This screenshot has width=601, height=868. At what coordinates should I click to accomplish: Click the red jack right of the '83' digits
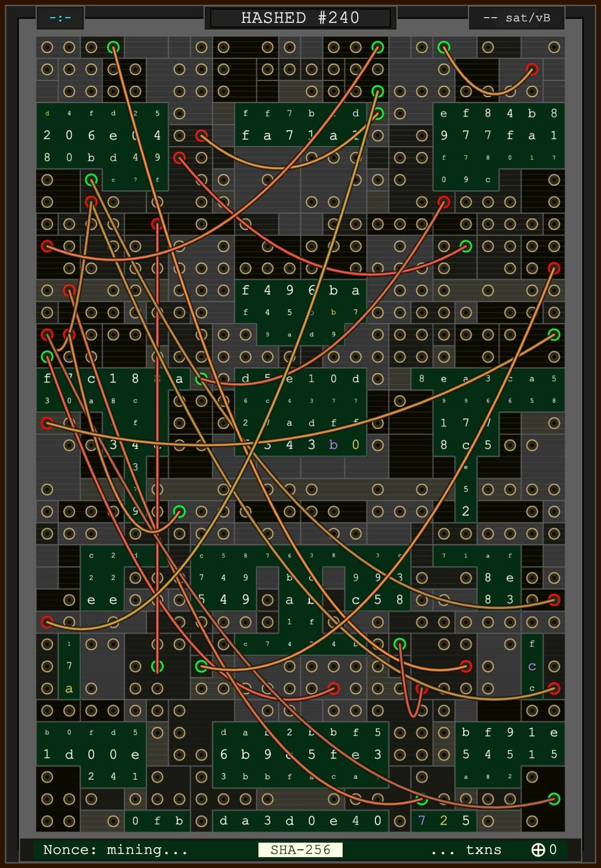[554, 599]
